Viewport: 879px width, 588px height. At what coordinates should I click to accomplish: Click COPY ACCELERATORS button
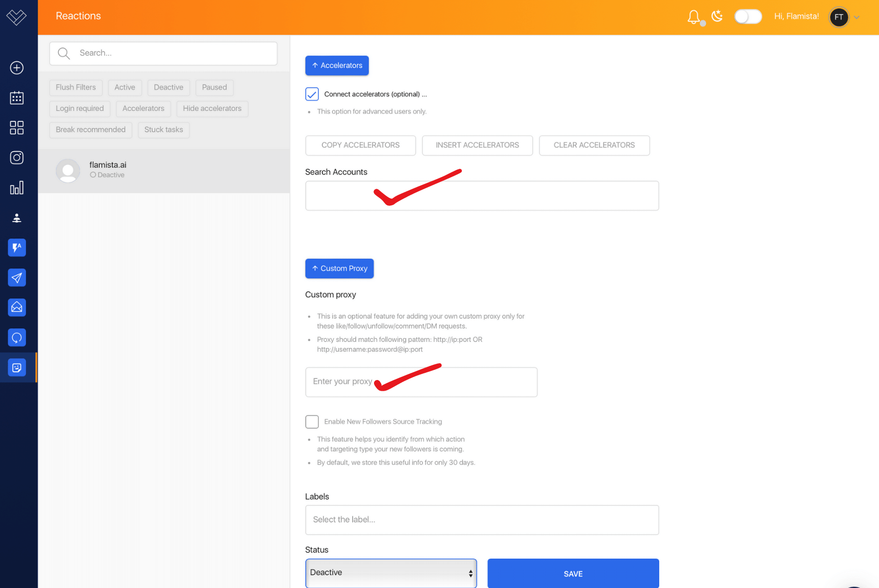click(360, 145)
